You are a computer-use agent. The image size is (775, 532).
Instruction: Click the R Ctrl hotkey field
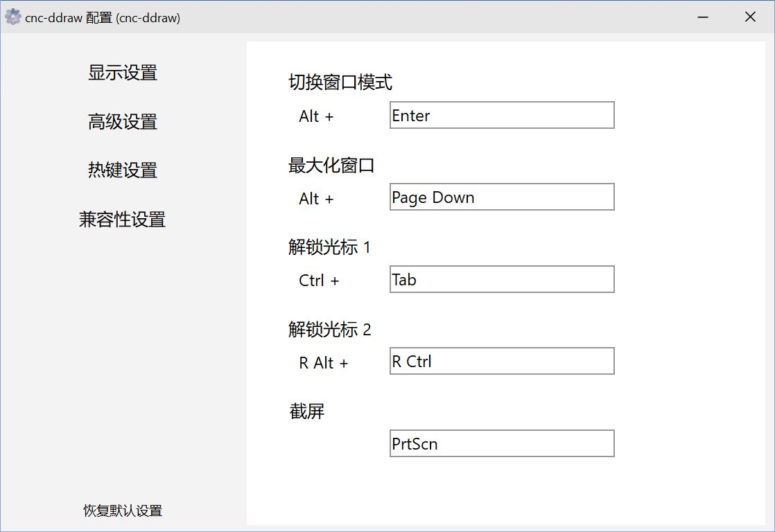pyautogui.click(x=502, y=361)
